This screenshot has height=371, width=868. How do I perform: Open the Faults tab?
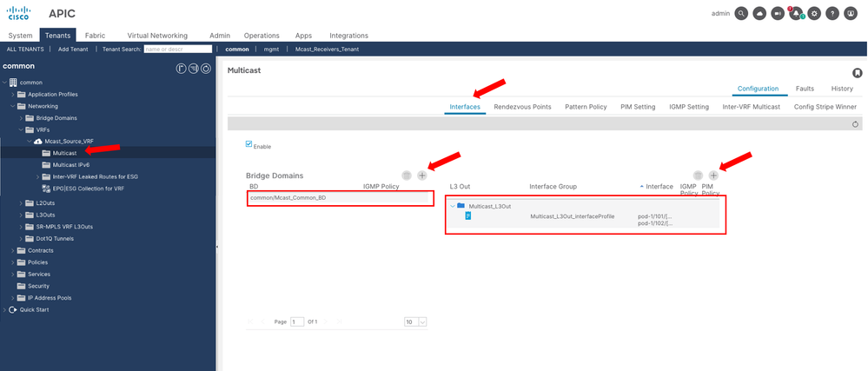pos(805,89)
